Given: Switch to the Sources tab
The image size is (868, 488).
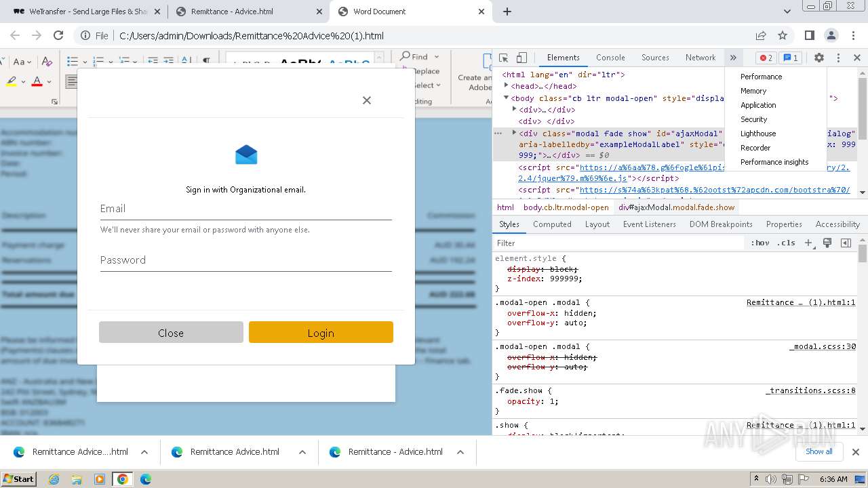Looking at the screenshot, I should tap(655, 58).
